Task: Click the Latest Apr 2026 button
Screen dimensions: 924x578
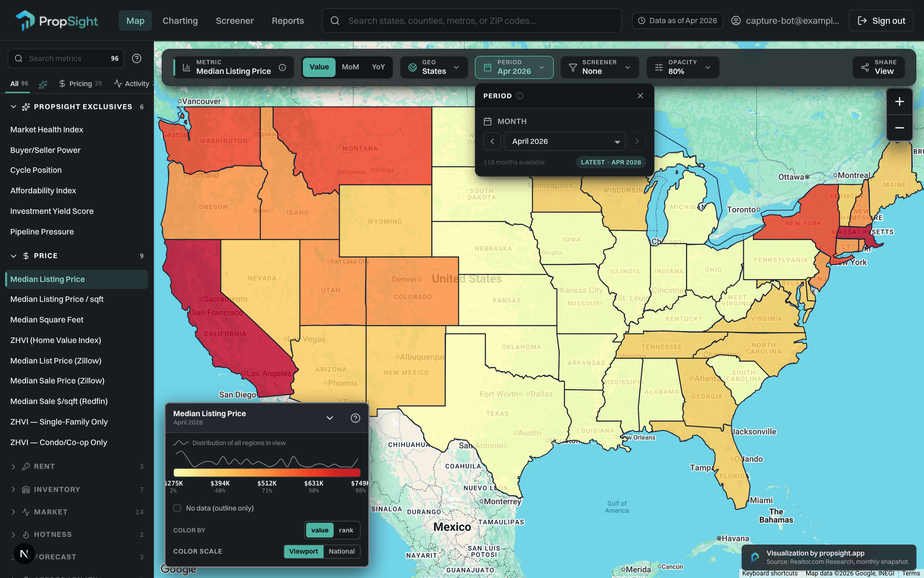Action: 611,162
